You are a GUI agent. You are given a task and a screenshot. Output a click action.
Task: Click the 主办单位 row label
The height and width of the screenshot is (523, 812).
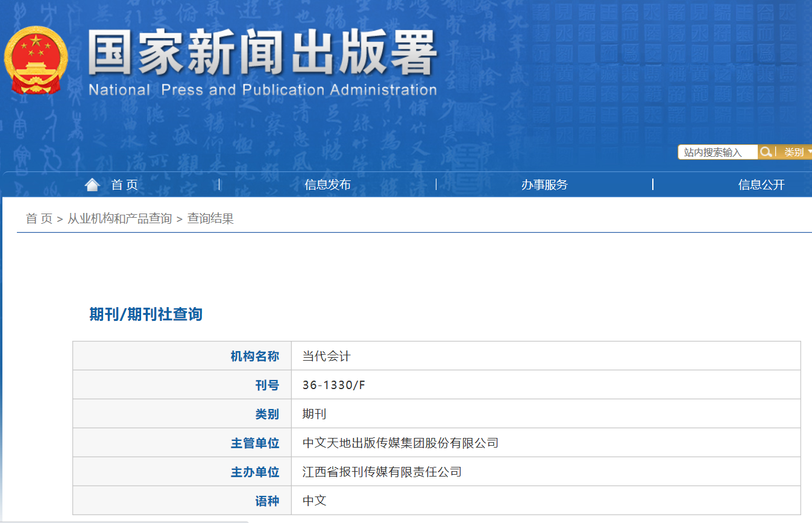(x=255, y=472)
